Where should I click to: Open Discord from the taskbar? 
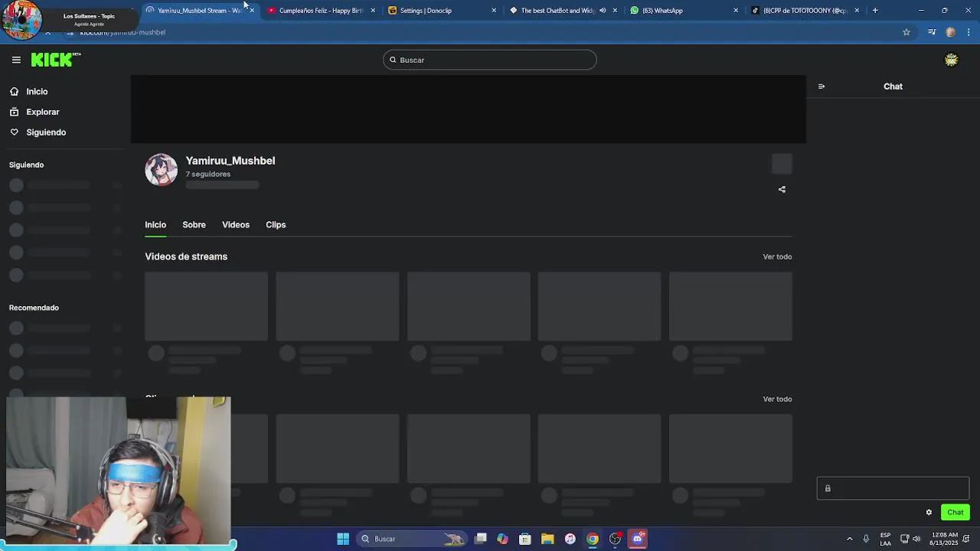[x=637, y=539]
